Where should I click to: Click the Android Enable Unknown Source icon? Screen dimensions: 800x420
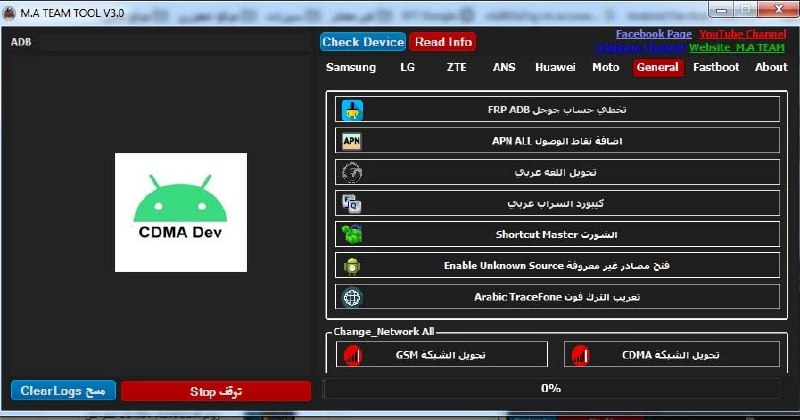[352, 266]
